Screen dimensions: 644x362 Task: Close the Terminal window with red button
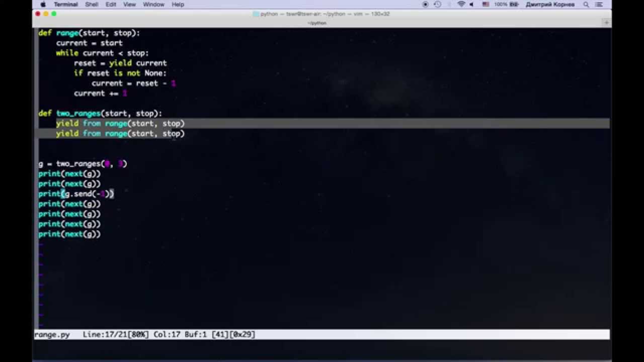(x=38, y=14)
